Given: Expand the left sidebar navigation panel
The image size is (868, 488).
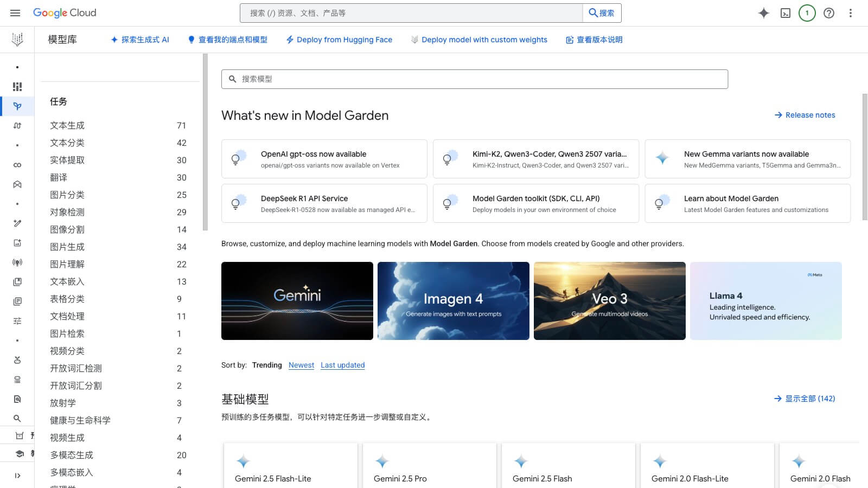Looking at the screenshot, I should (17, 476).
